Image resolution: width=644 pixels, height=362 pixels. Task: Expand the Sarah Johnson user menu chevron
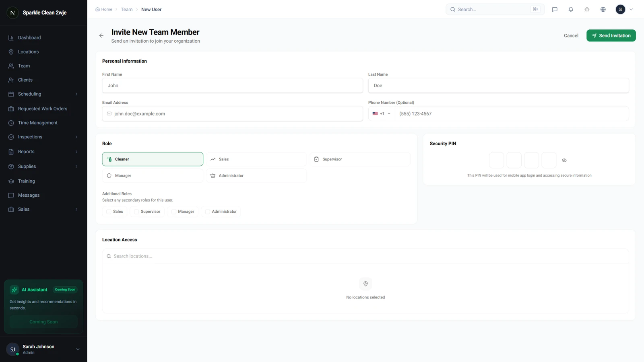(x=78, y=350)
